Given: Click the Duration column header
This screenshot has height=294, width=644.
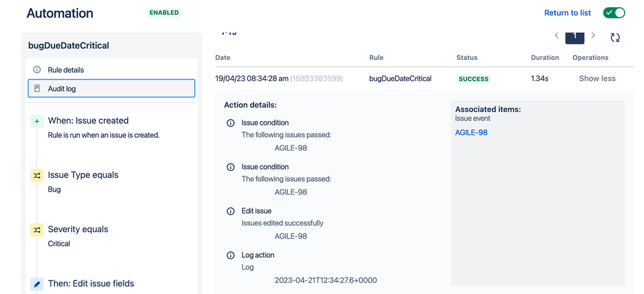Looking at the screenshot, I should (x=545, y=57).
